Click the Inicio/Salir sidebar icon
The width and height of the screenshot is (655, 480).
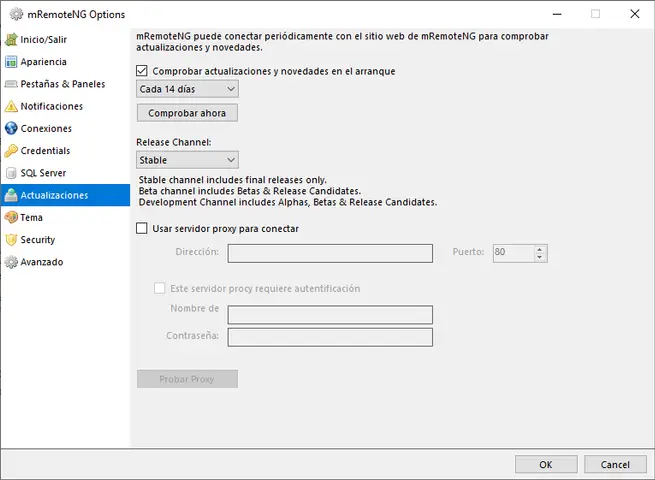(x=11, y=40)
